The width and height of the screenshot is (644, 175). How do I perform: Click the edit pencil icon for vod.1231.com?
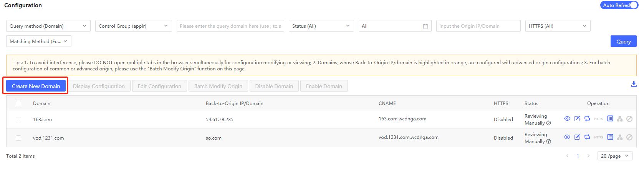[577, 137]
